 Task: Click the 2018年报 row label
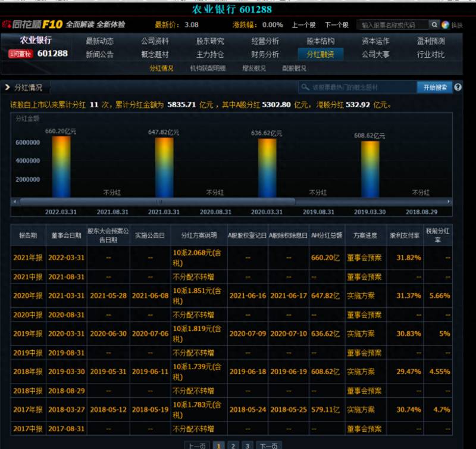click(28, 372)
